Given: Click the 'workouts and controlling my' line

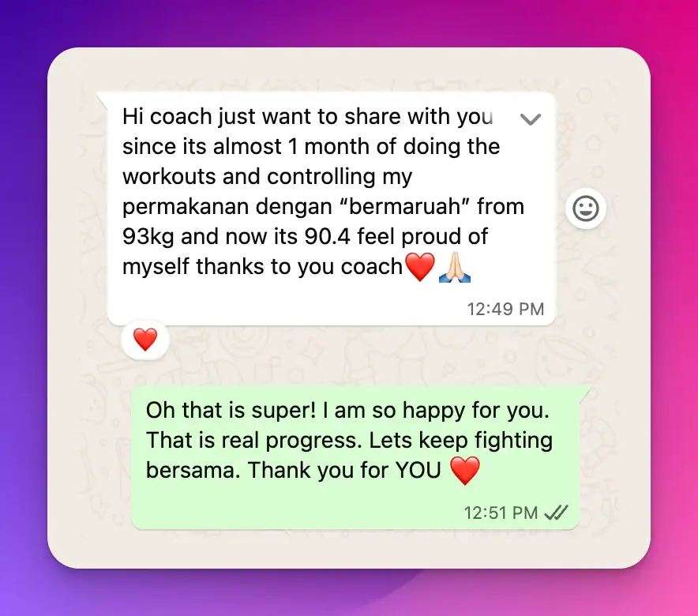Looking at the screenshot, I should 267,177.
